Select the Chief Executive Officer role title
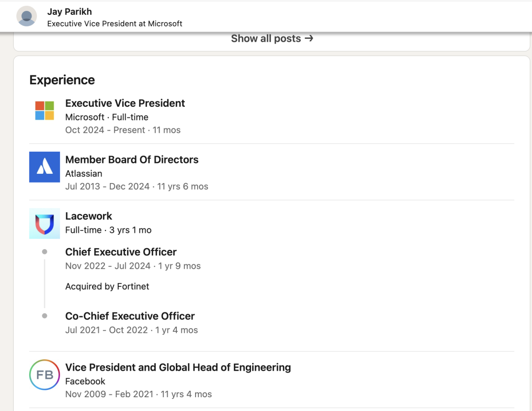The height and width of the screenshot is (411, 532). 121,252
